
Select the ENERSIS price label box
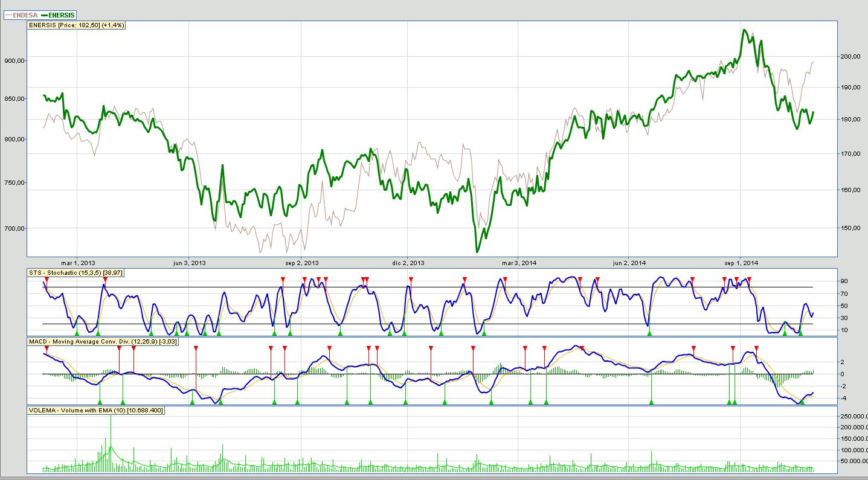(x=77, y=25)
